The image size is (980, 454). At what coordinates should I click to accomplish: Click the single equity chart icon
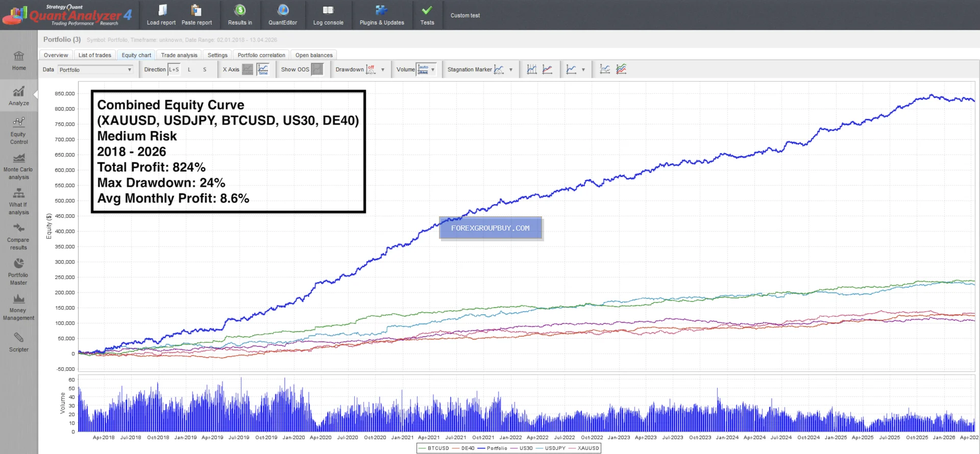click(605, 69)
